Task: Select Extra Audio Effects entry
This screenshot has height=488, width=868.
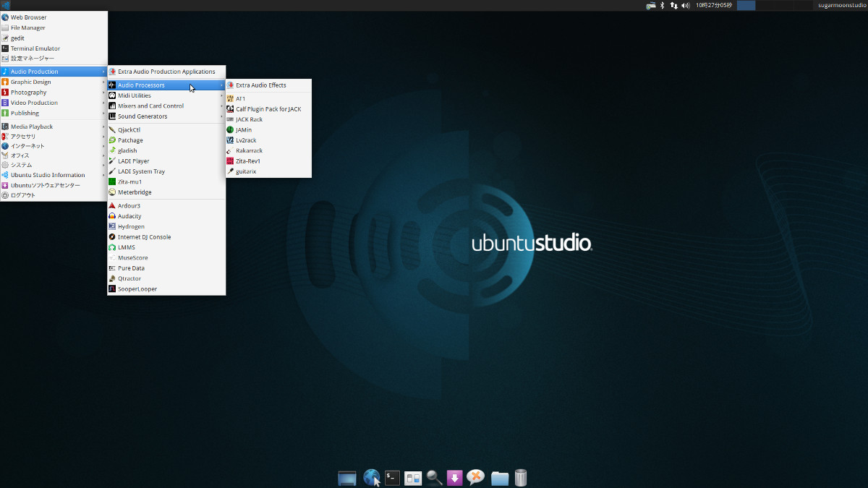Action: pos(268,85)
